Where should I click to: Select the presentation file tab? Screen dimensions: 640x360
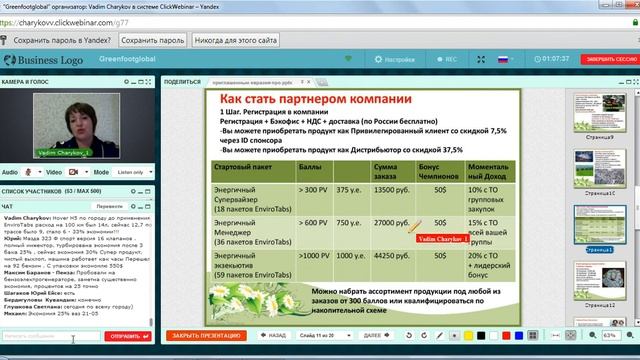point(252,82)
